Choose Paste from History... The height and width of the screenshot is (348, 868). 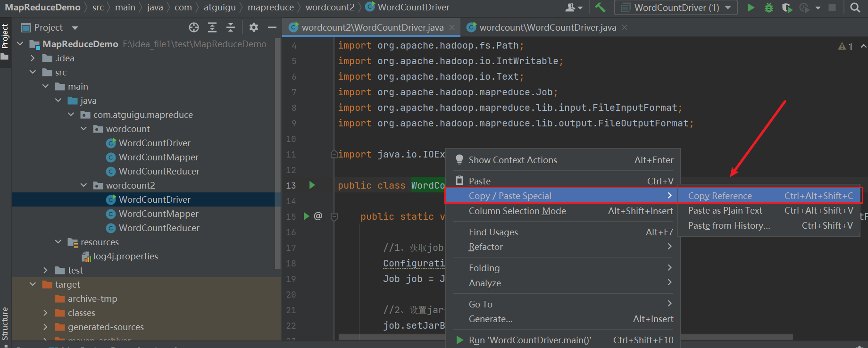[x=769, y=226]
